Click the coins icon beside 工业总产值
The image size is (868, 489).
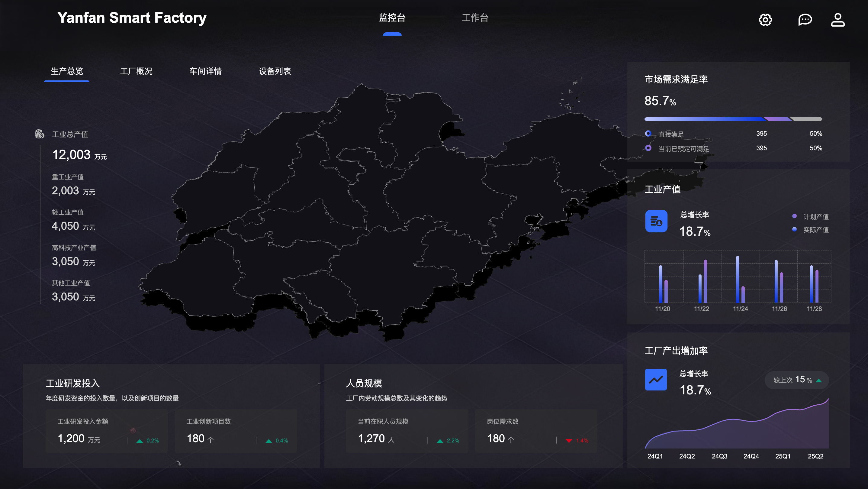(40, 134)
